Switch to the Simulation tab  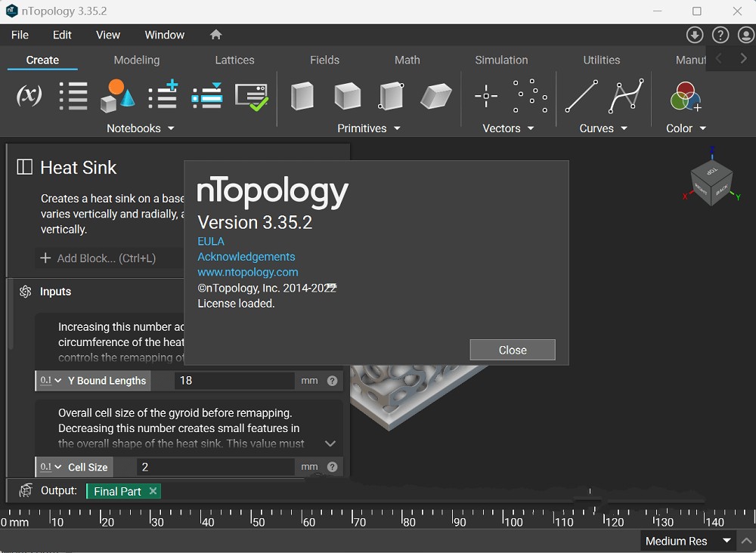[501, 60]
